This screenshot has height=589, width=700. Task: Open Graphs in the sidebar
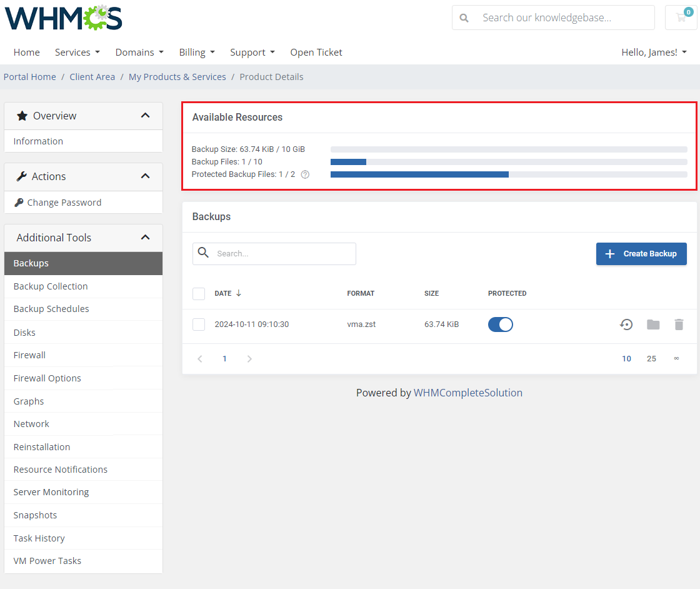(84, 401)
